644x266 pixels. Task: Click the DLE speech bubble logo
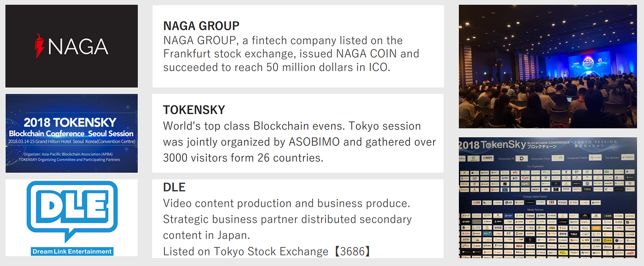72,208
